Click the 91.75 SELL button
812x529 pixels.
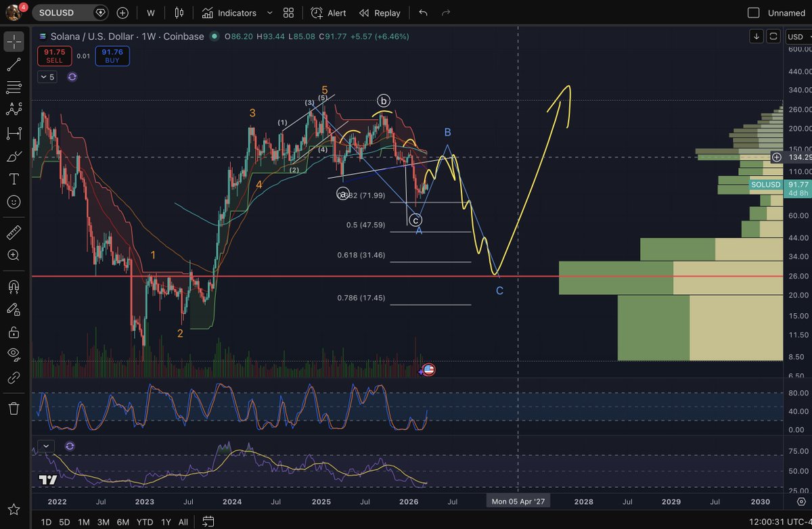click(x=54, y=55)
